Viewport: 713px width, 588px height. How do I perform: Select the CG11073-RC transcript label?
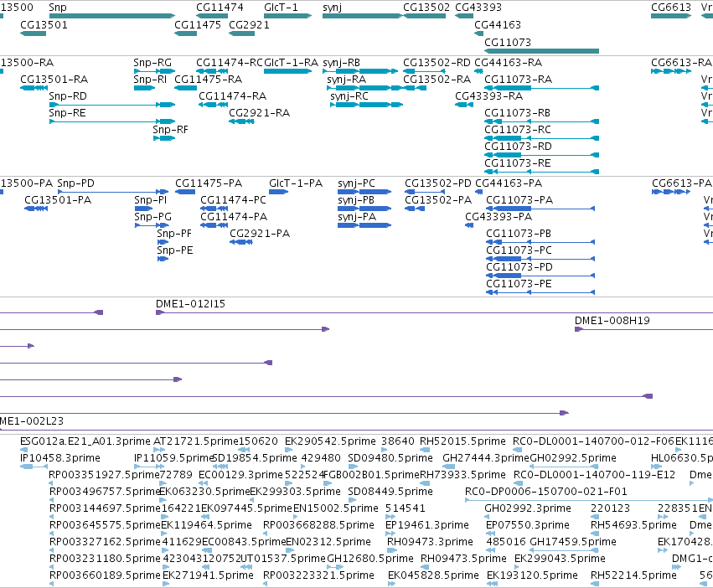518,130
